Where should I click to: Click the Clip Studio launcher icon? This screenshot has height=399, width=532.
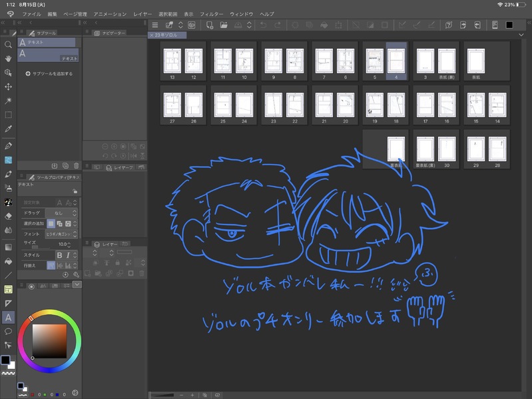point(192,25)
